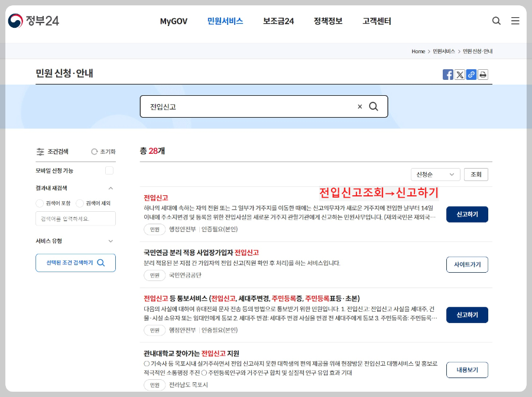Click 신고하기 for 전입신고

[467, 214]
